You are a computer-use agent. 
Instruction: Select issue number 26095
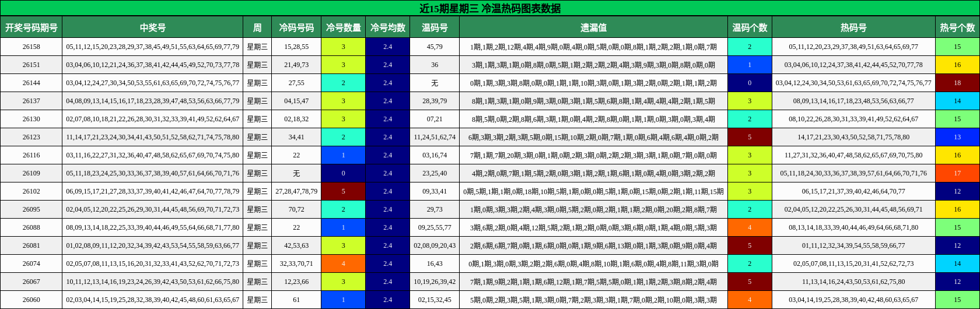click(x=32, y=209)
